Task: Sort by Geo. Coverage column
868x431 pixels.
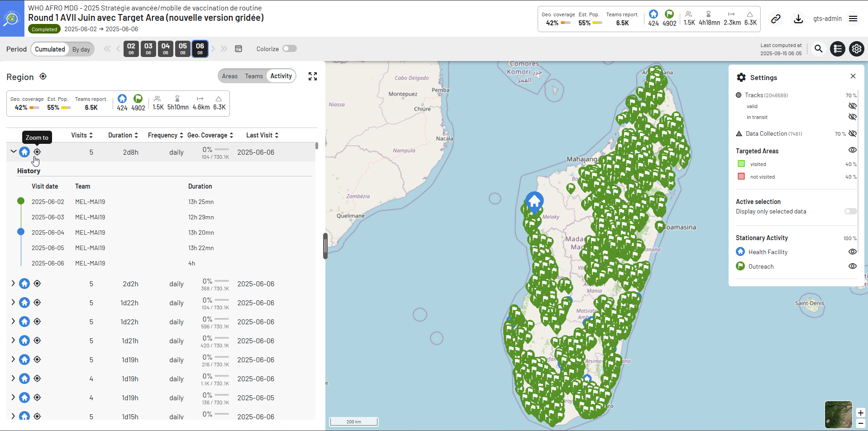Action: point(210,135)
